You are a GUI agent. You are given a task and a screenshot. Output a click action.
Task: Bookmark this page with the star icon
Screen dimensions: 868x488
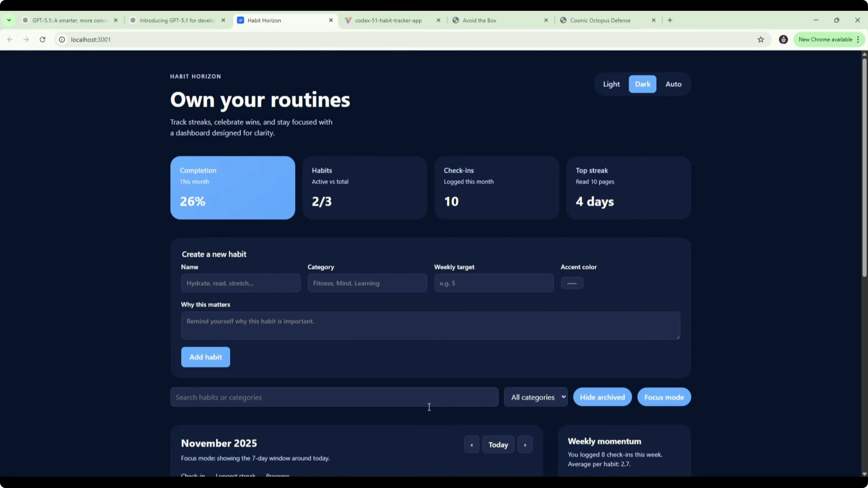[x=761, y=39]
